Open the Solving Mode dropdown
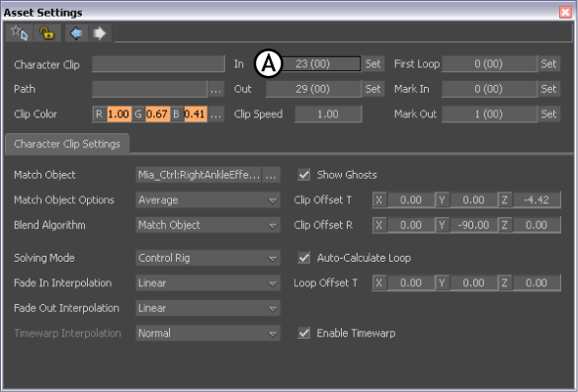This screenshot has width=578, height=392. [207, 258]
